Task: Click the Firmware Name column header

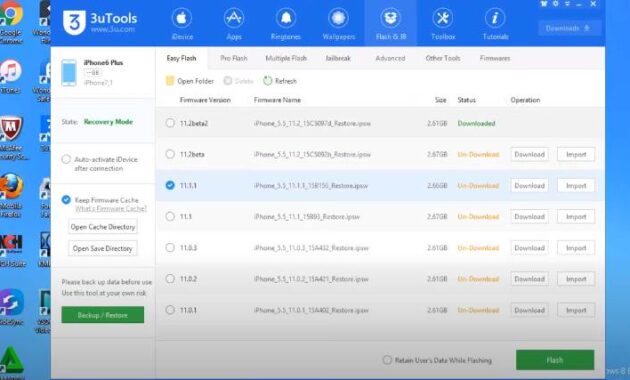Action: click(277, 100)
